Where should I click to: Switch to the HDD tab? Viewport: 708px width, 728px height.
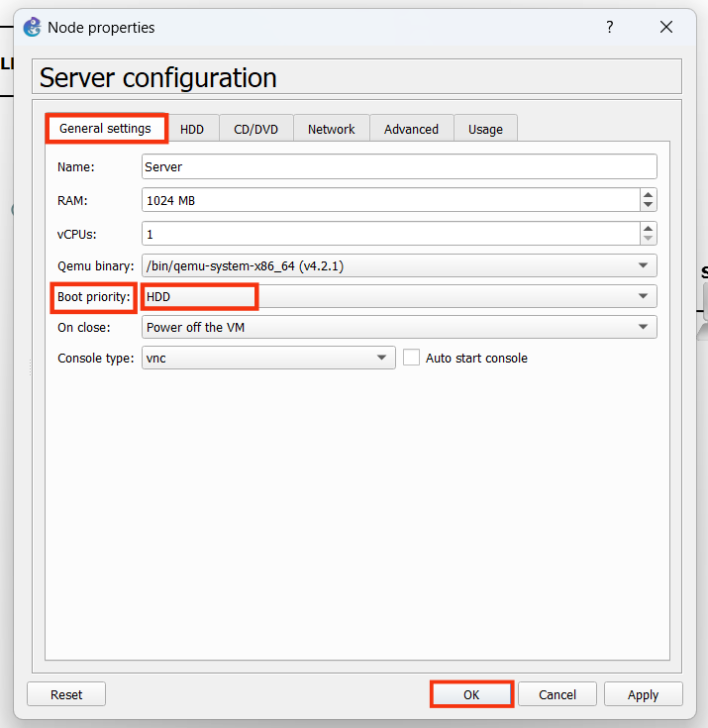(192, 129)
